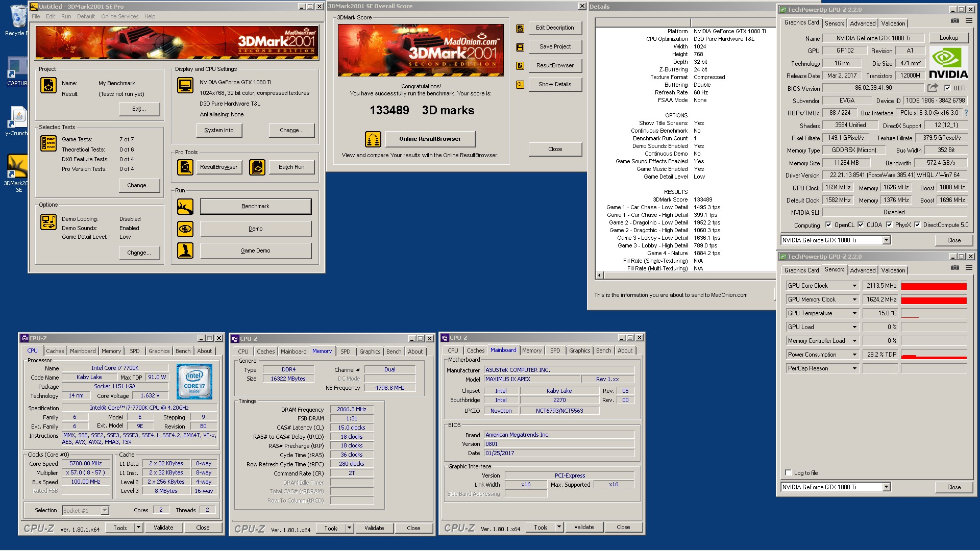Viewport: 980px width, 551px height.
Task: Expand the PerfCap Reason sensor dropdown
Action: click(854, 368)
